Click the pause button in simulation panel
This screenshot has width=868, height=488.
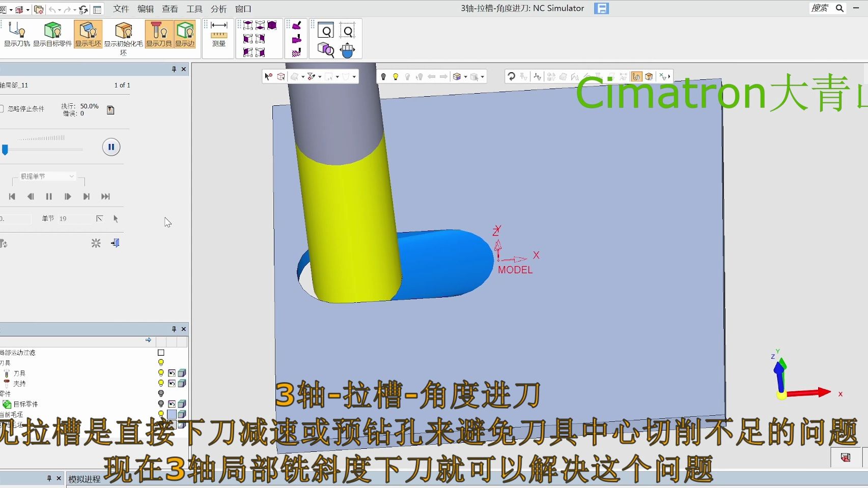(111, 147)
